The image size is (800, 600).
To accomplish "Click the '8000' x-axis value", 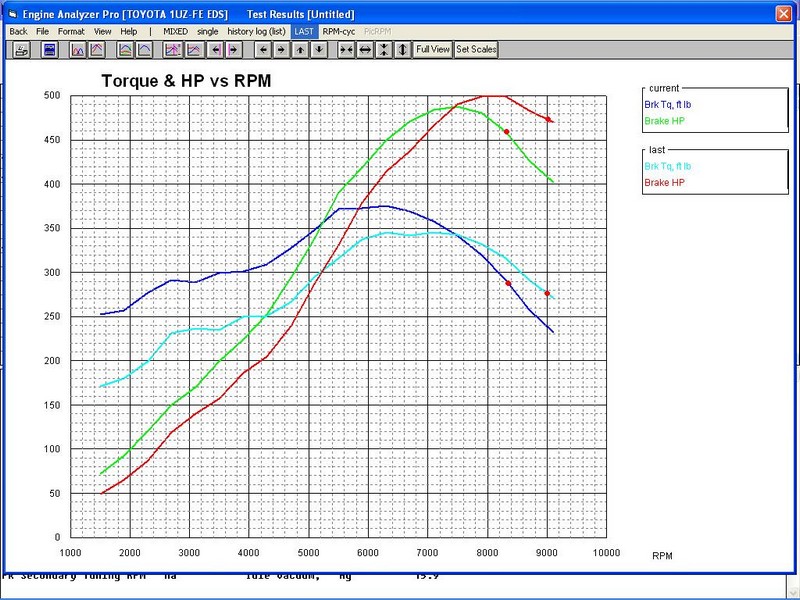I will (487, 553).
